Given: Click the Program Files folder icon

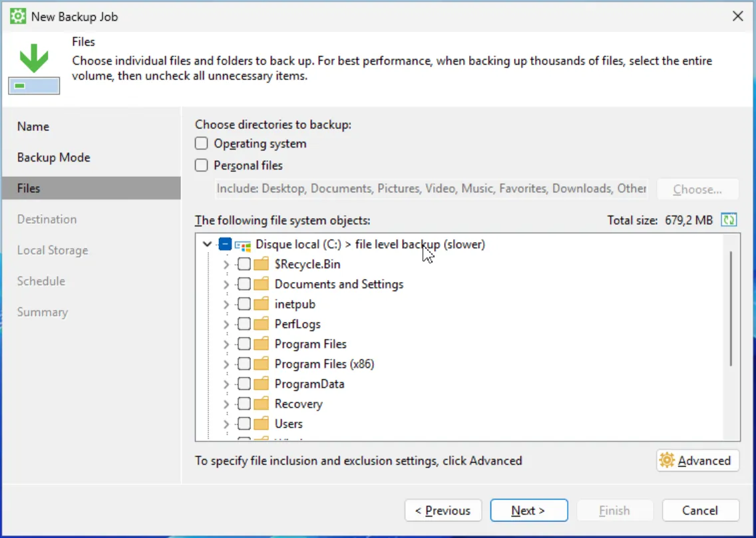Looking at the screenshot, I should coord(262,344).
